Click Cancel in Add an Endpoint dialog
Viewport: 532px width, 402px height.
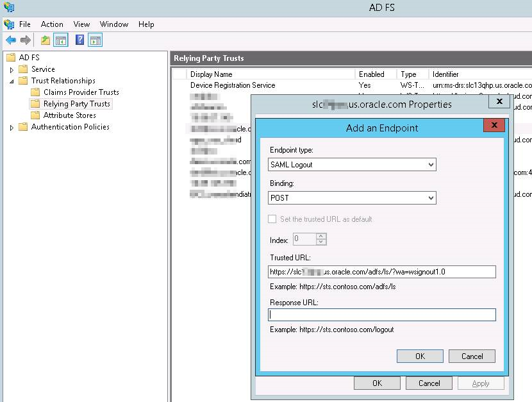pos(472,356)
